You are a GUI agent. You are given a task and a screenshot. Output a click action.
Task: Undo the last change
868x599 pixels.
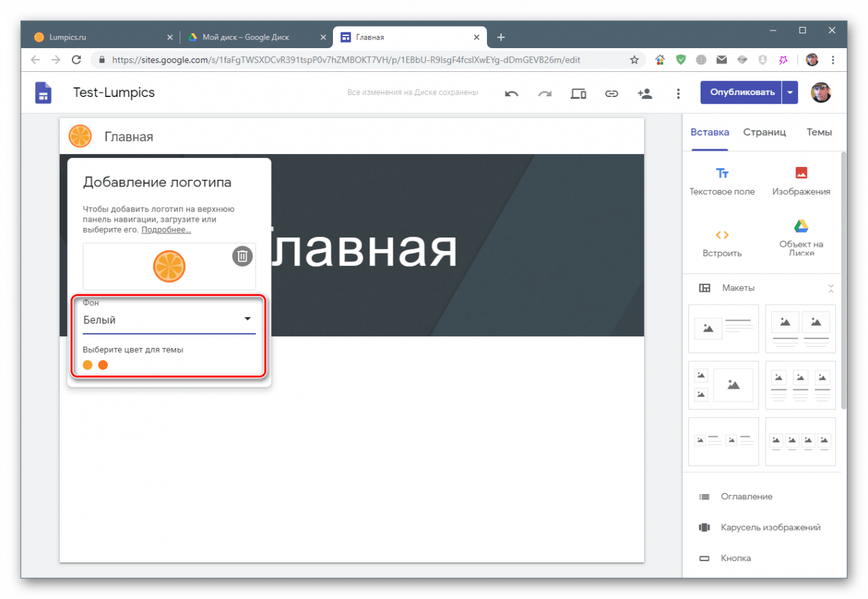[511, 94]
